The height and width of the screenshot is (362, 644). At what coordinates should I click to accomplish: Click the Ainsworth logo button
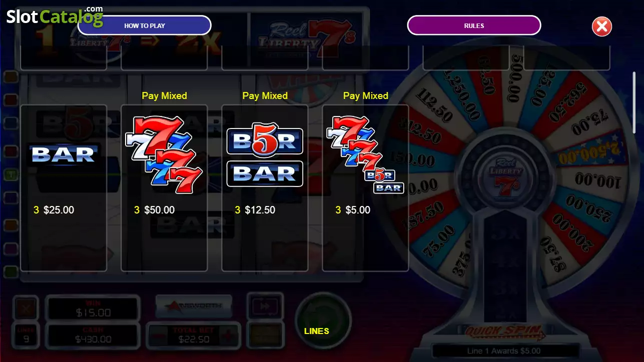pos(194,305)
